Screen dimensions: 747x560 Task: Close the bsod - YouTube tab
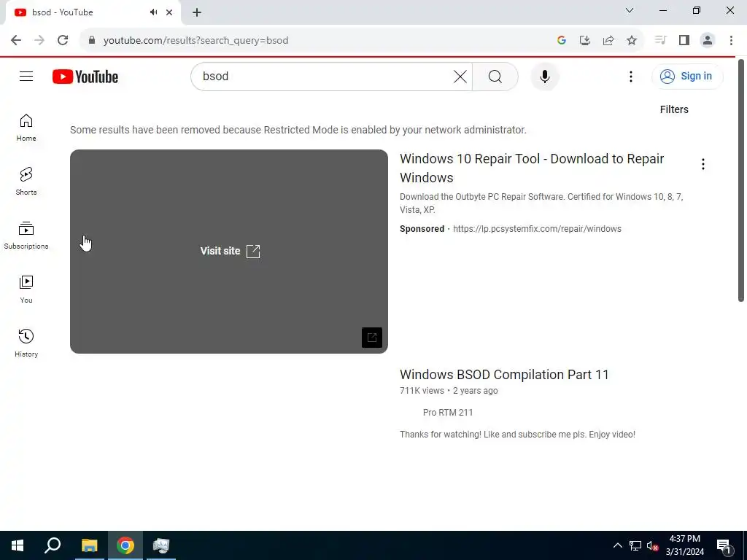pos(169,12)
